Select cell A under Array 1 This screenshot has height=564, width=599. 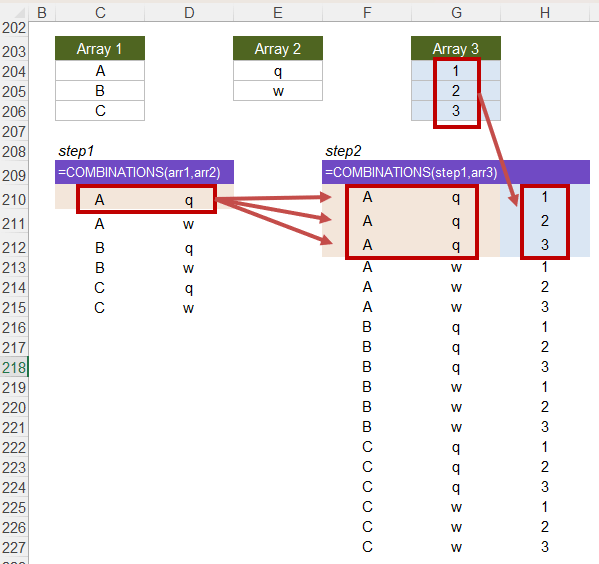click(100, 71)
